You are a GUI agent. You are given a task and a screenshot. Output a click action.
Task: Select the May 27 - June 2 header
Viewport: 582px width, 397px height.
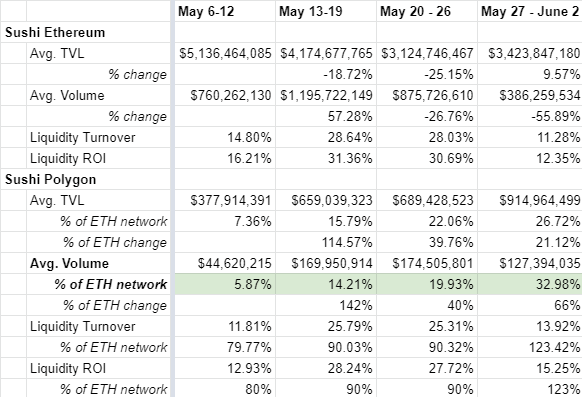pyautogui.click(x=530, y=11)
